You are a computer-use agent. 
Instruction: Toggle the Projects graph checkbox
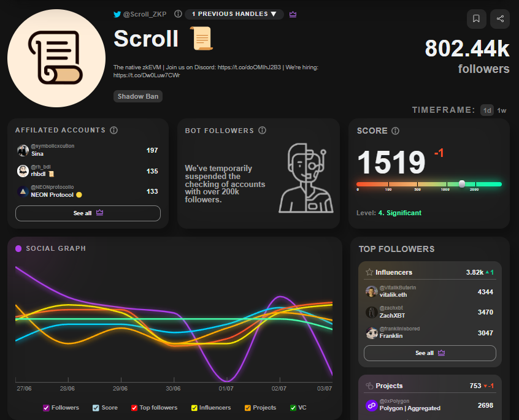[x=248, y=408]
